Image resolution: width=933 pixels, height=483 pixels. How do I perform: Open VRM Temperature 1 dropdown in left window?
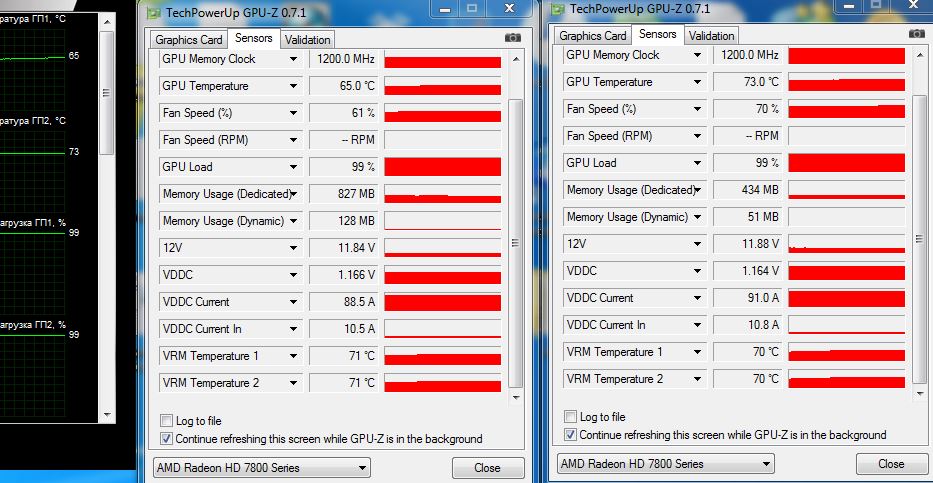293,356
